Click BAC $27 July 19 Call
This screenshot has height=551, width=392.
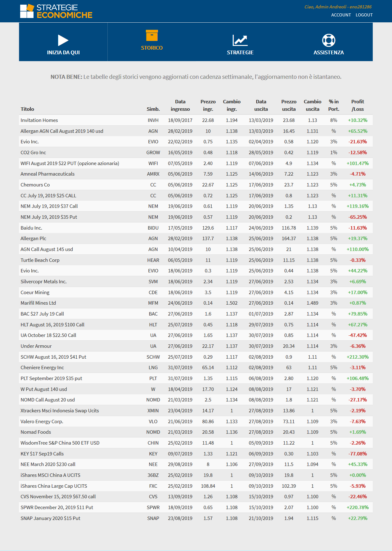click(42, 314)
